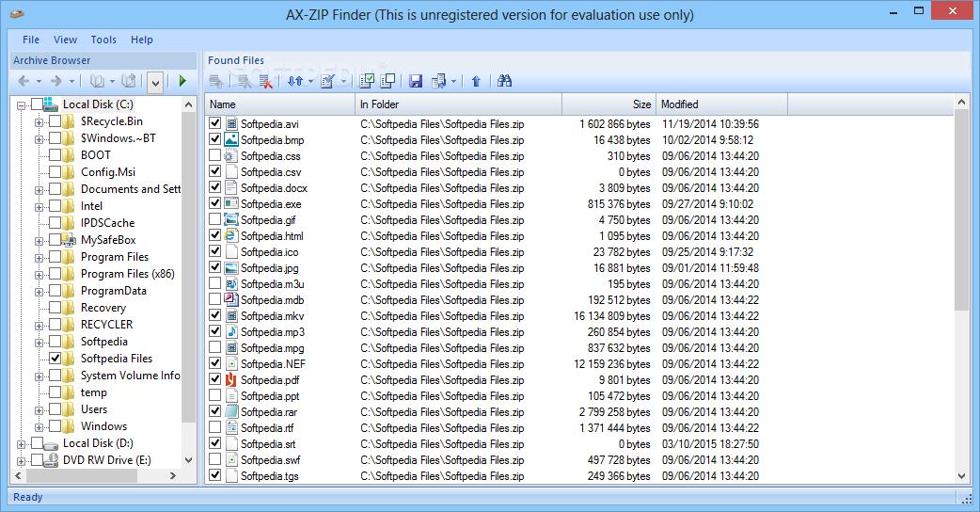Open the bookmarks book icon

coord(98,81)
